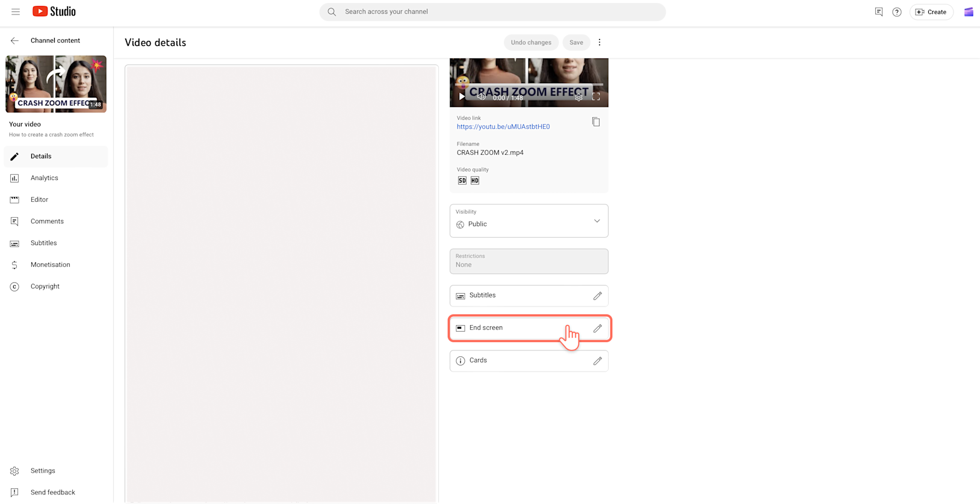Enter fullscreen in the preview player
This screenshot has width=980, height=504.
(x=596, y=96)
